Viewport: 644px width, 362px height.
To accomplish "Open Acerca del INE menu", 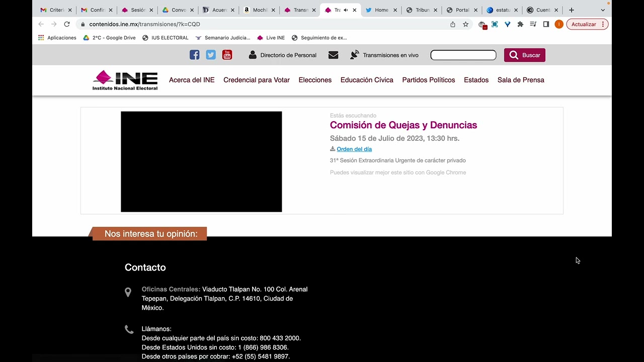I will click(192, 80).
